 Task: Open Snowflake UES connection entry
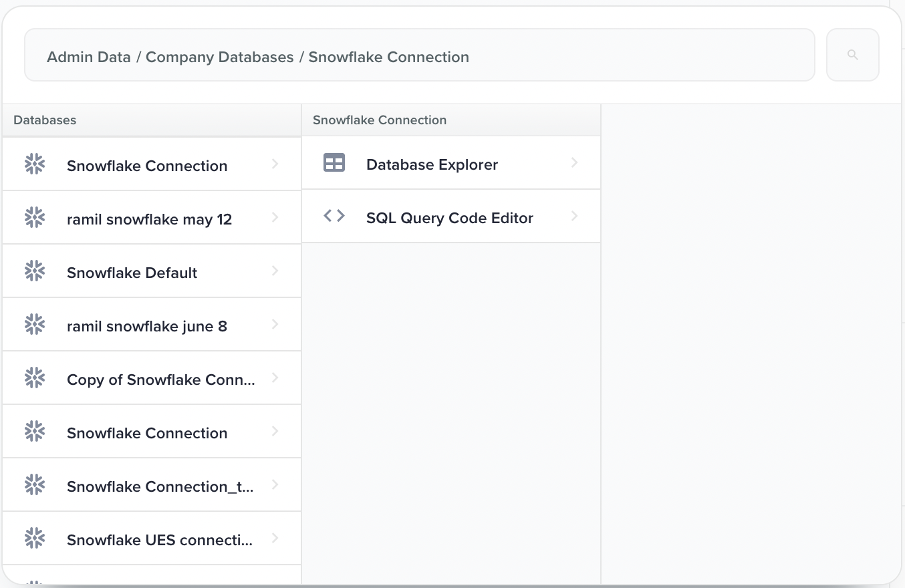[x=160, y=540]
